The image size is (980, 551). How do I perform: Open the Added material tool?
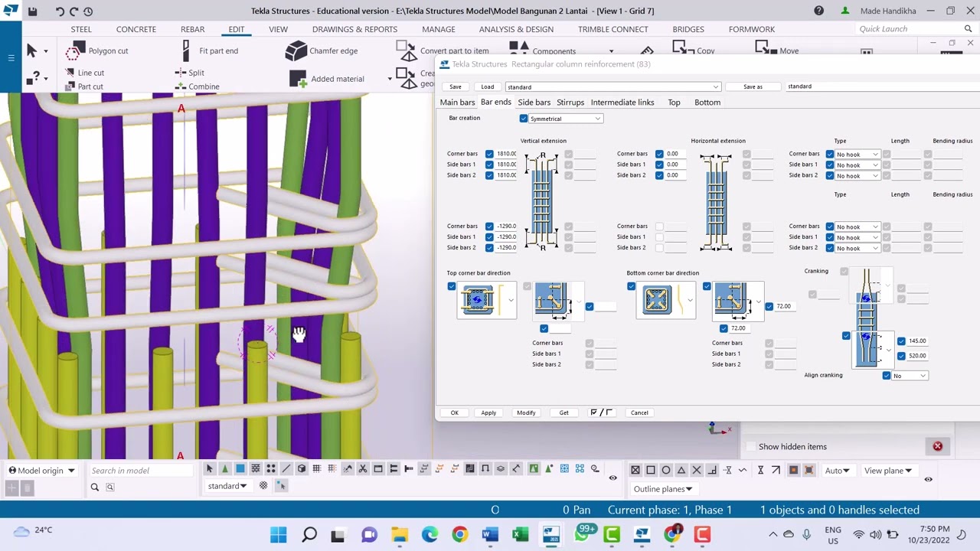click(327, 79)
